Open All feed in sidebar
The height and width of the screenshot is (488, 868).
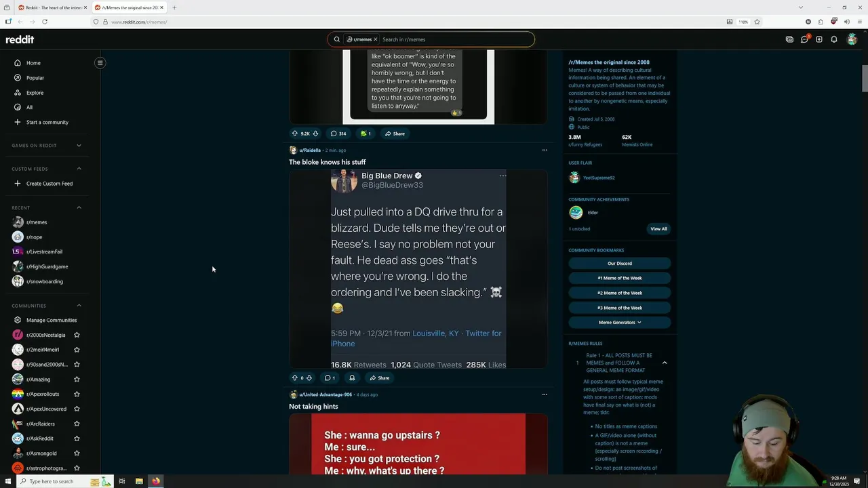tap(29, 107)
